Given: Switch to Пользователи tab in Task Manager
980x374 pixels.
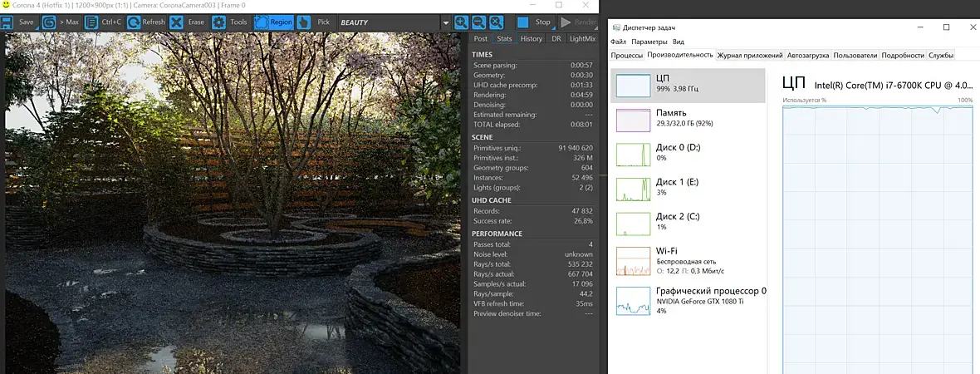Looking at the screenshot, I should 855,55.
